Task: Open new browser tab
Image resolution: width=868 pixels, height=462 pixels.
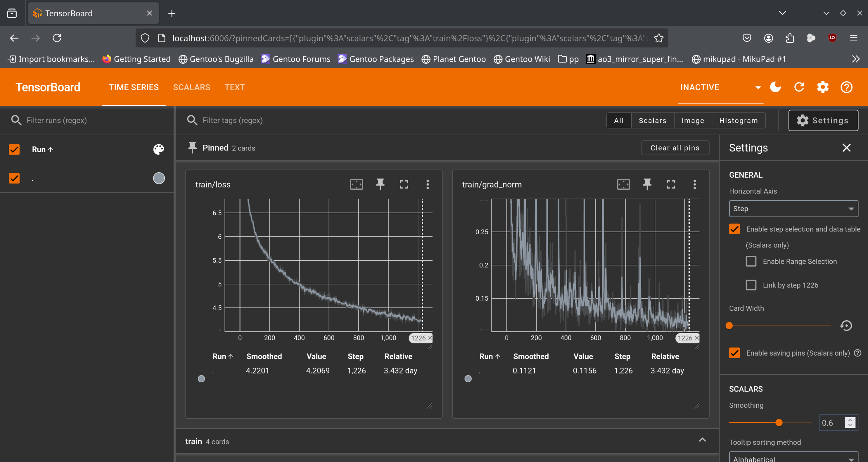Action: click(172, 13)
